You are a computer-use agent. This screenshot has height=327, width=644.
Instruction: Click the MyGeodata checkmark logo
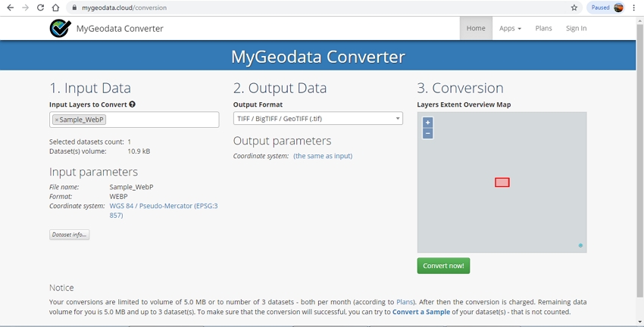point(61,28)
